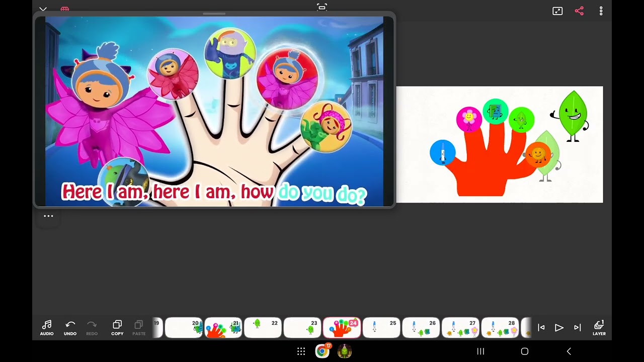Tap the Redo button

tap(92, 328)
